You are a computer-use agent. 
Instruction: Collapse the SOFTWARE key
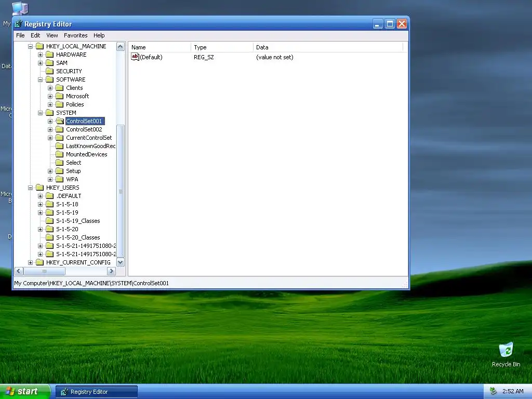pyautogui.click(x=41, y=79)
